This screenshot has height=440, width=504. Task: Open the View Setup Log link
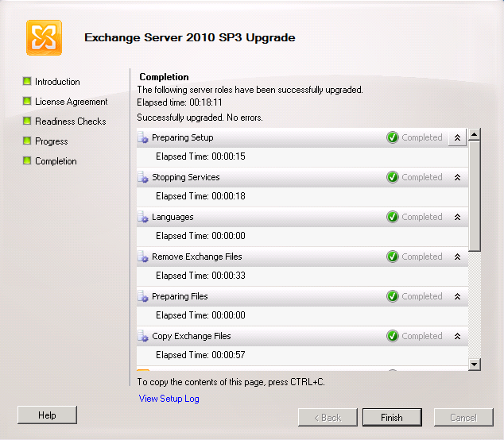click(169, 399)
